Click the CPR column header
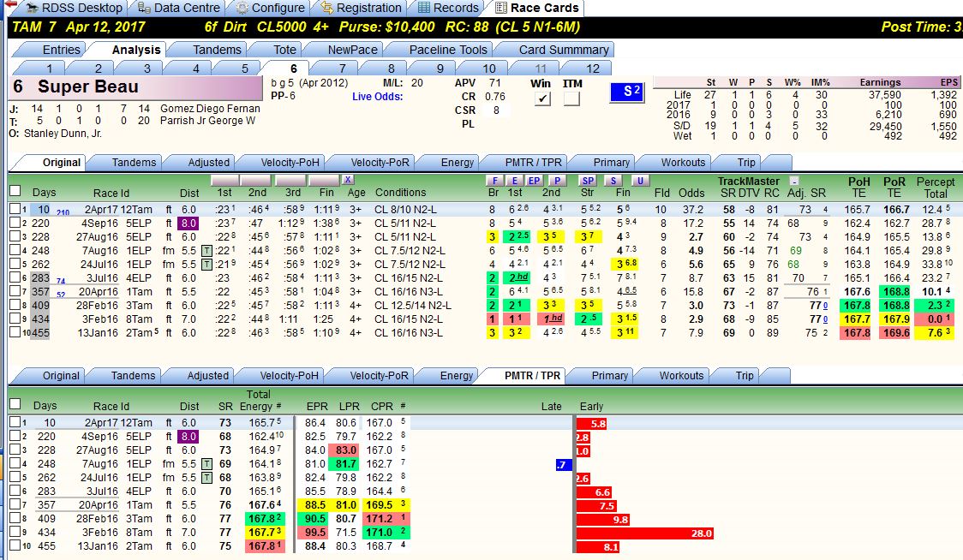The height and width of the screenshot is (560, 963). click(382, 406)
